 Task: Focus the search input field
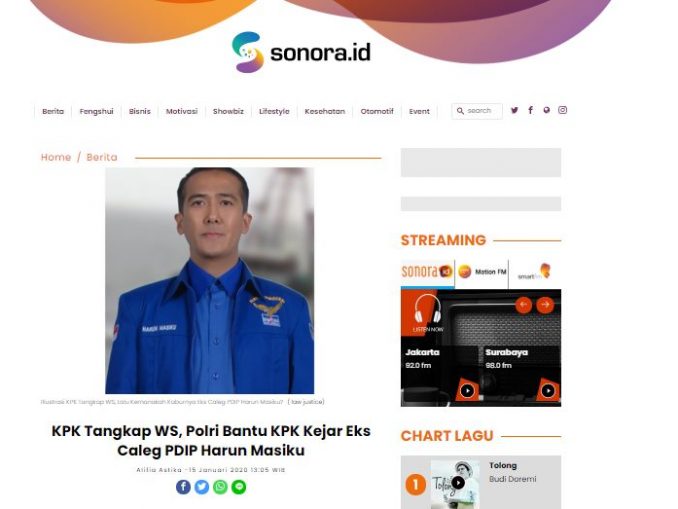pos(477,111)
